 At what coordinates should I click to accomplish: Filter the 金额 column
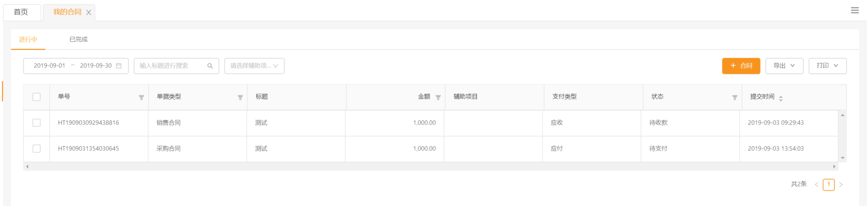[x=438, y=97]
